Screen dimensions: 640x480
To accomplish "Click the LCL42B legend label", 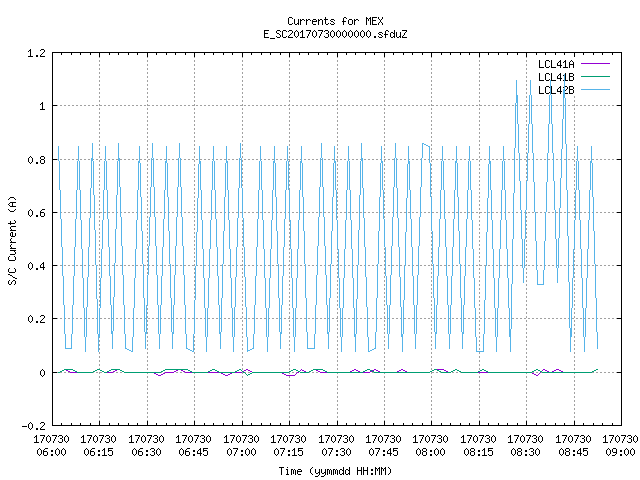I will point(556,90).
